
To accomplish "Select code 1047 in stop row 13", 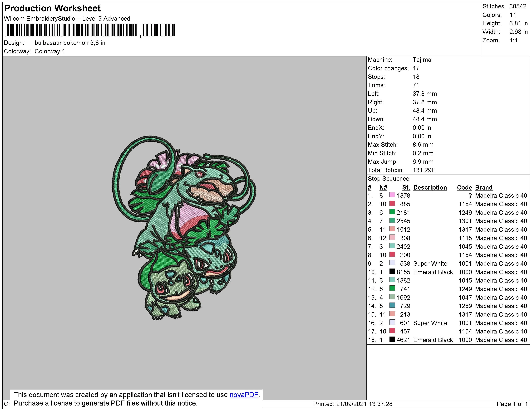I will pyautogui.click(x=465, y=298).
